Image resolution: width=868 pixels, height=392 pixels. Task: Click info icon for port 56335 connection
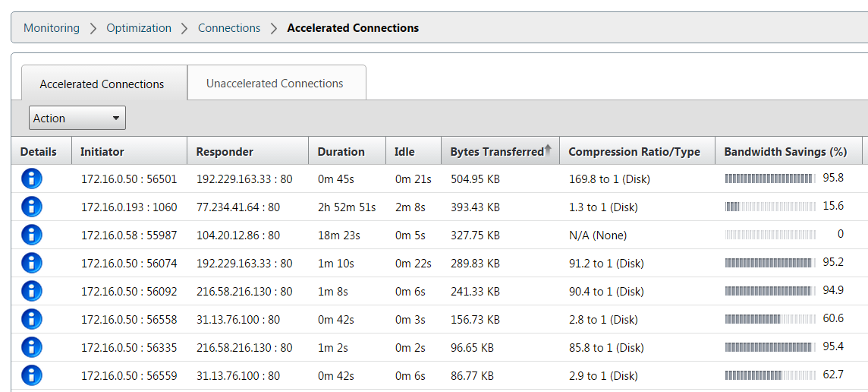32,348
